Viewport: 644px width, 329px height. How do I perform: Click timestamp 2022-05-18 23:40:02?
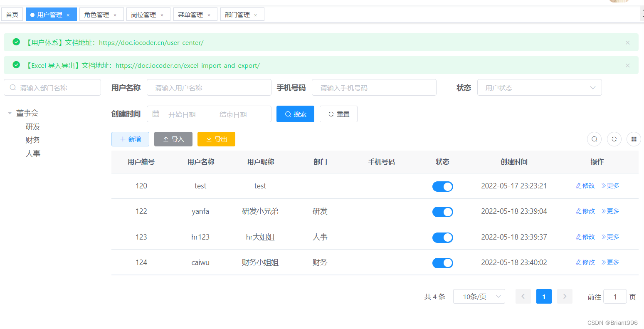point(514,262)
